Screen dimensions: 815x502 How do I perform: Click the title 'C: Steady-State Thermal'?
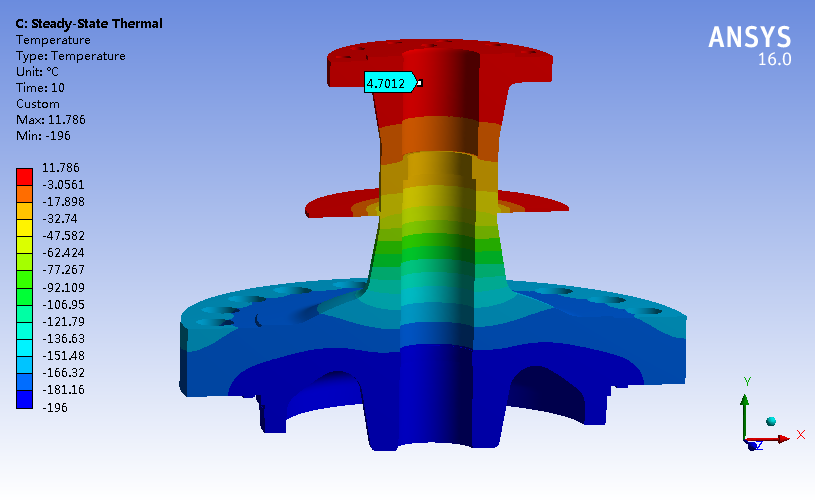(x=89, y=24)
